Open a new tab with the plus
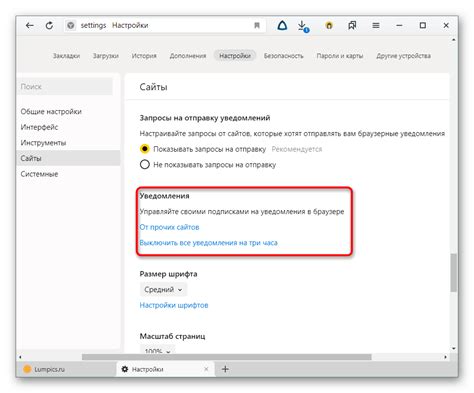The height and width of the screenshot is (393, 474). pyautogui.click(x=225, y=369)
